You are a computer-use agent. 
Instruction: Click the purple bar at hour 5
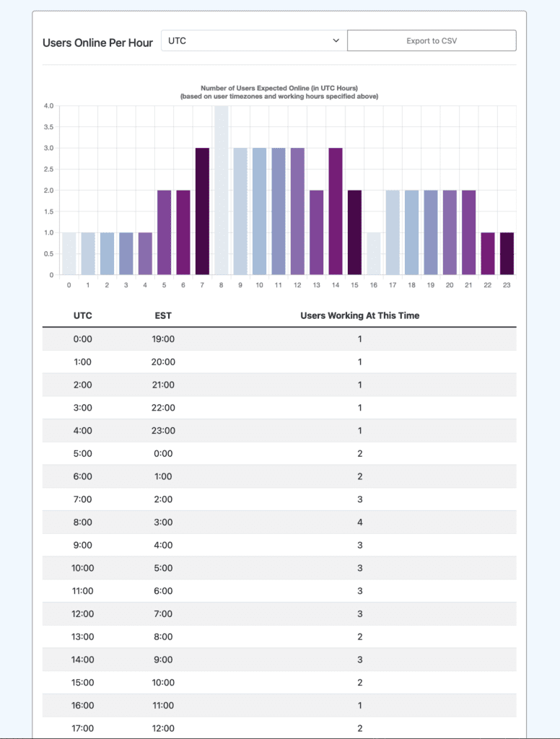tap(165, 232)
